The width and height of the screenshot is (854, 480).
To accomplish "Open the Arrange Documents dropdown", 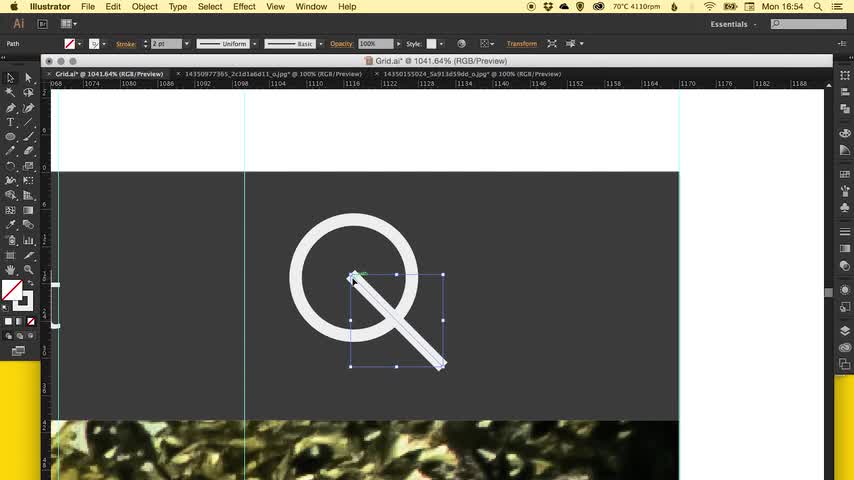I will coord(69,24).
